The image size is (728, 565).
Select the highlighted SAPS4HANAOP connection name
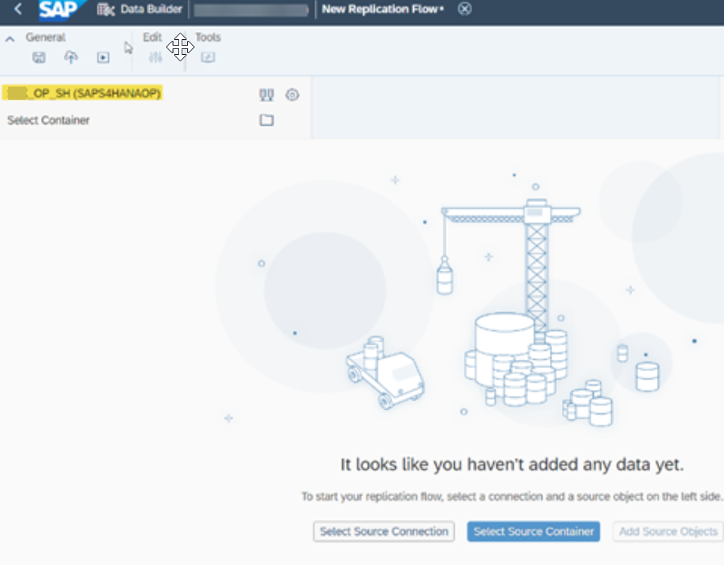pos(82,94)
